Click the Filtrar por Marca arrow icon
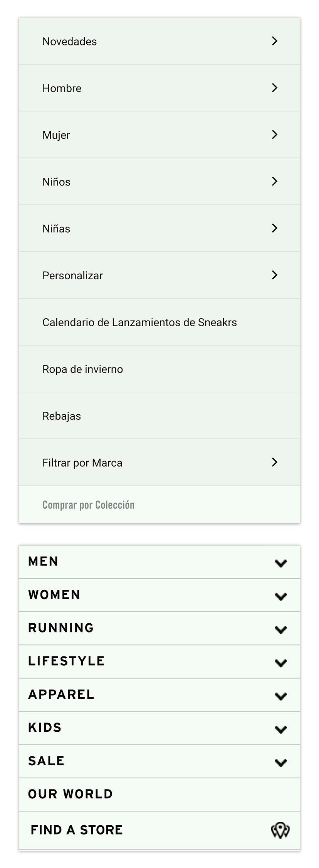 275,462
